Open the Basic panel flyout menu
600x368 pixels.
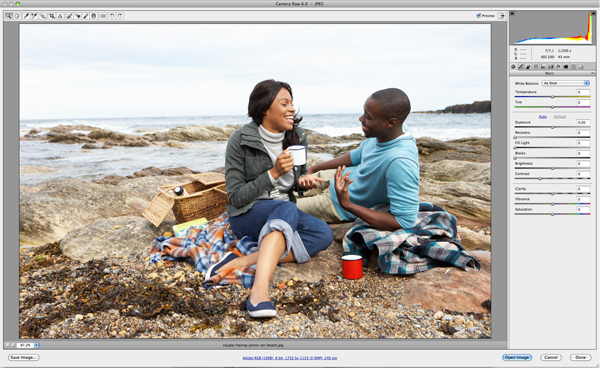[593, 73]
